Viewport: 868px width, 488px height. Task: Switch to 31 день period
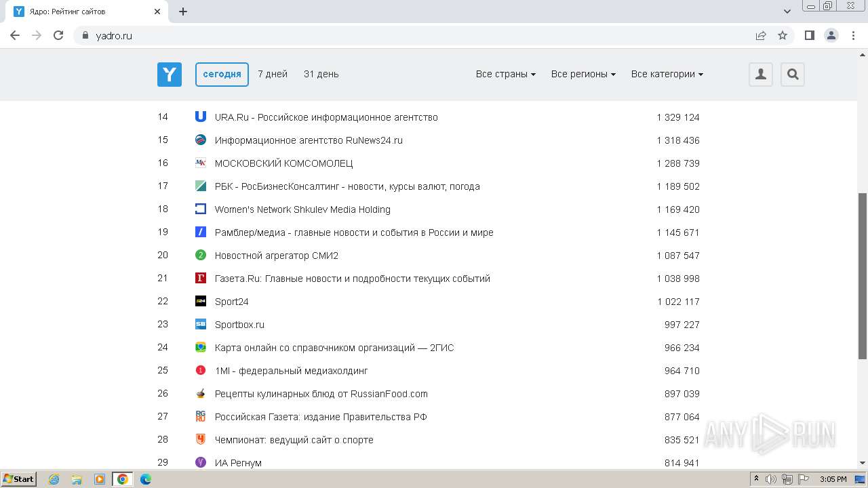pyautogui.click(x=321, y=74)
